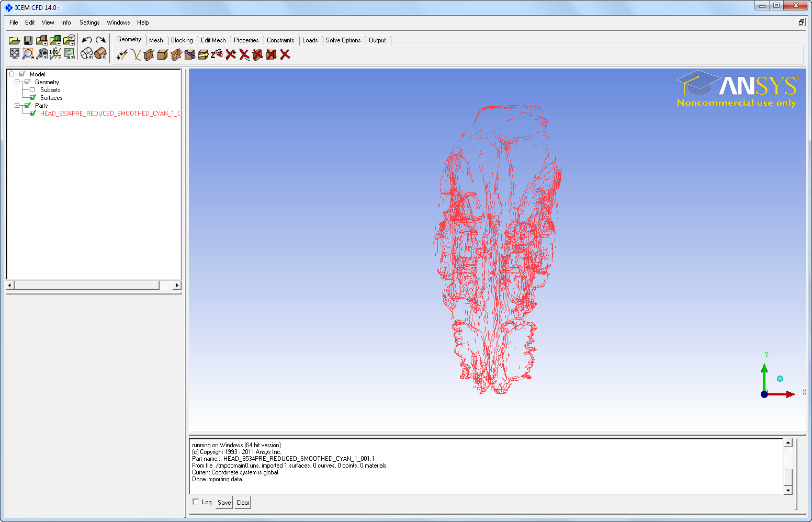This screenshot has height=522, width=812.
Task: Click the Create Point tool icon
Action: pos(121,54)
